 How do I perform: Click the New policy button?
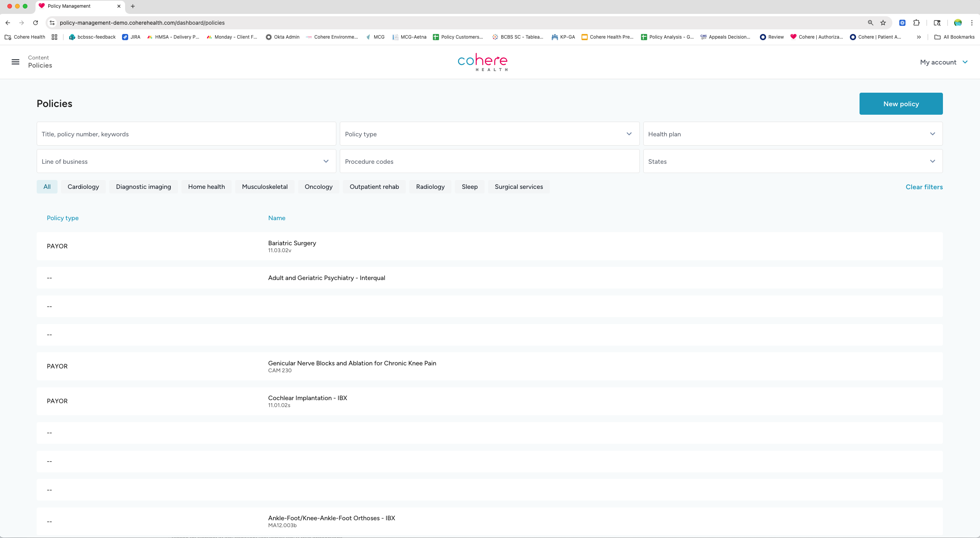(x=901, y=104)
